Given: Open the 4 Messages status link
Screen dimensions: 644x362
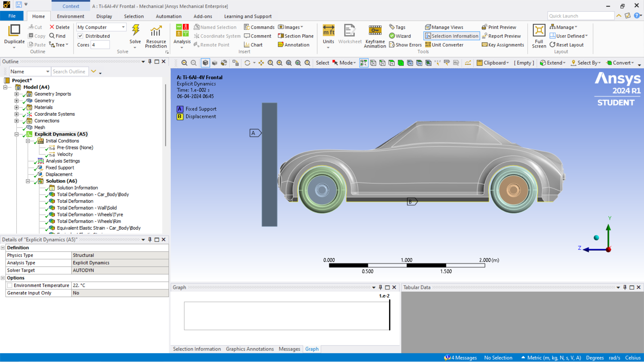Looking at the screenshot, I should point(461,358).
